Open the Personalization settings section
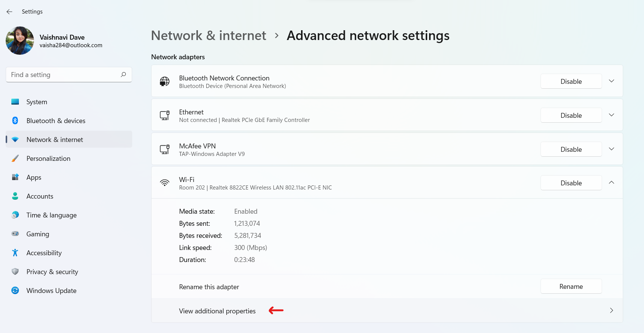This screenshot has height=333, width=644. pyautogui.click(x=48, y=159)
